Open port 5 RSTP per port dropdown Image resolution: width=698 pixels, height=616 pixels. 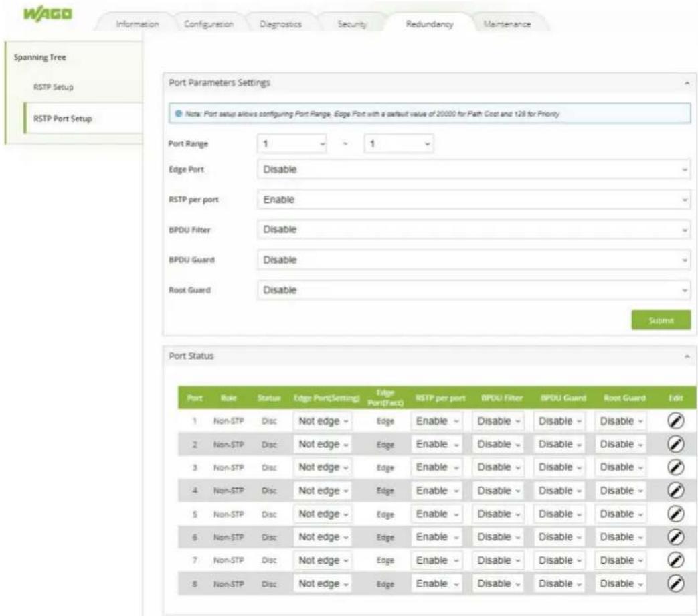(437, 514)
